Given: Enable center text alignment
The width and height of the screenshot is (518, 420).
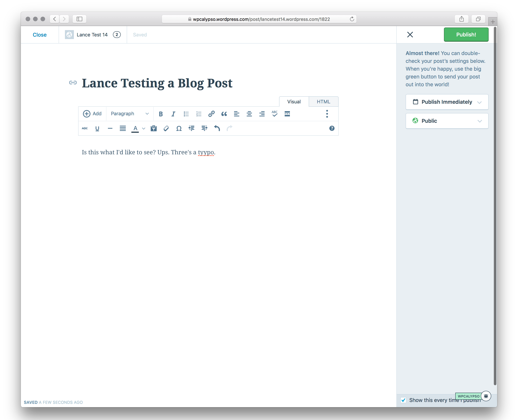Looking at the screenshot, I should [249, 114].
